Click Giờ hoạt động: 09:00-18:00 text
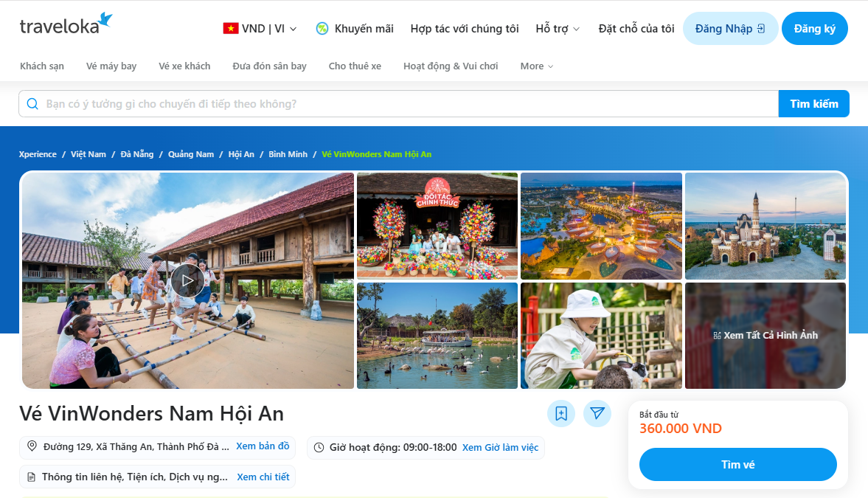 coord(393,447)
